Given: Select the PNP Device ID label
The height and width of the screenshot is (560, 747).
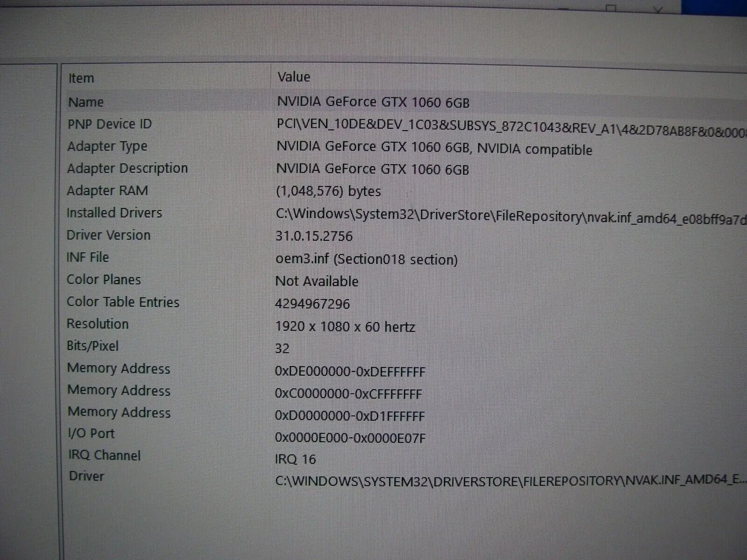Looking at the screenshot, I should pyautogui.click(x=110, y=124).
